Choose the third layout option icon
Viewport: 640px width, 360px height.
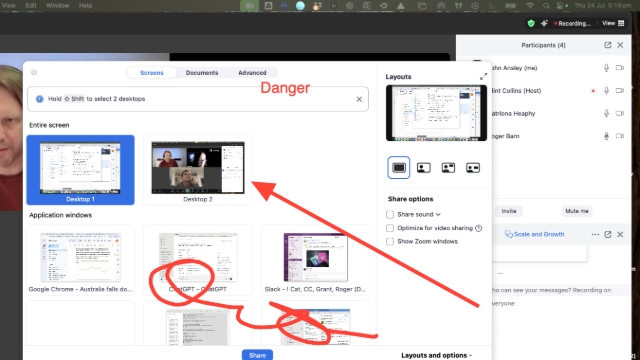click(448, 167)
